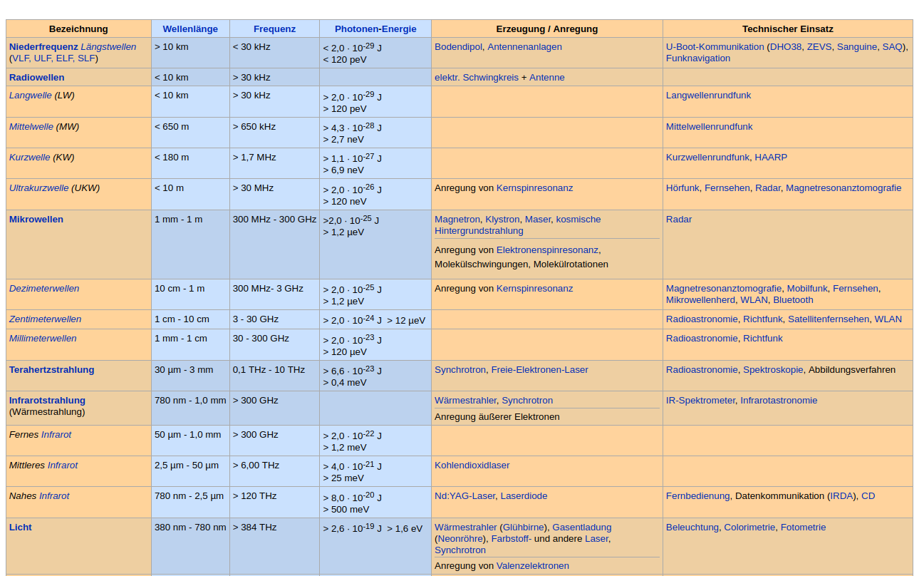Open the Wellenlänge column header link

click(190, 29)
